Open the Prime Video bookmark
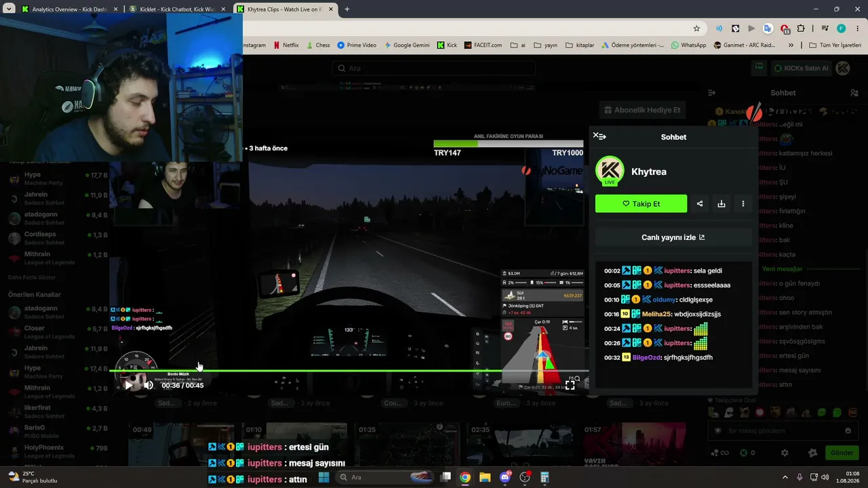 (x=357, y=45)
